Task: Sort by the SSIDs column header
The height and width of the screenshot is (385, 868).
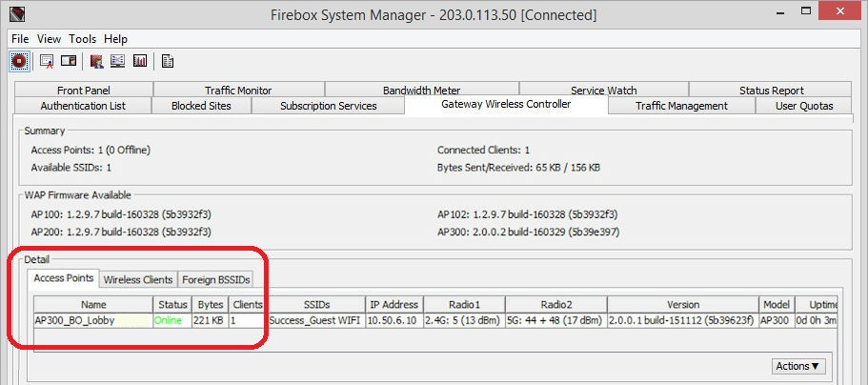Action: pyautogui.click(x=316, y=305)
